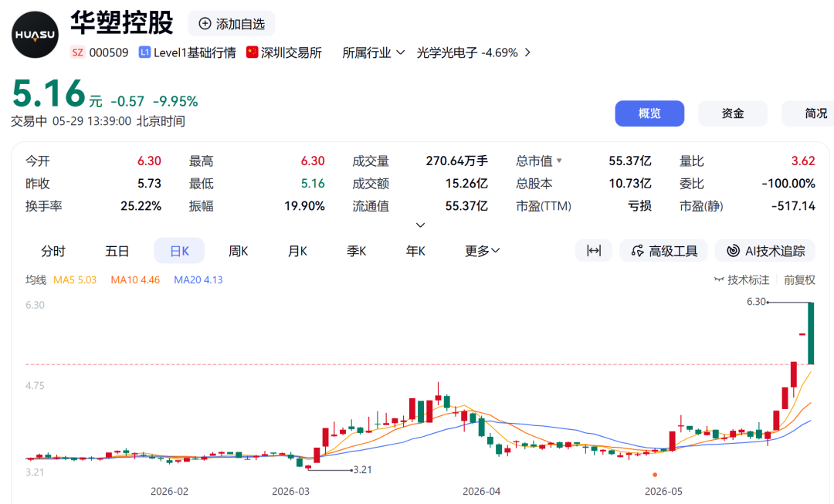Select the 日K chart view
Viewport: 834px width, 504px height.
tap(179, 251)
